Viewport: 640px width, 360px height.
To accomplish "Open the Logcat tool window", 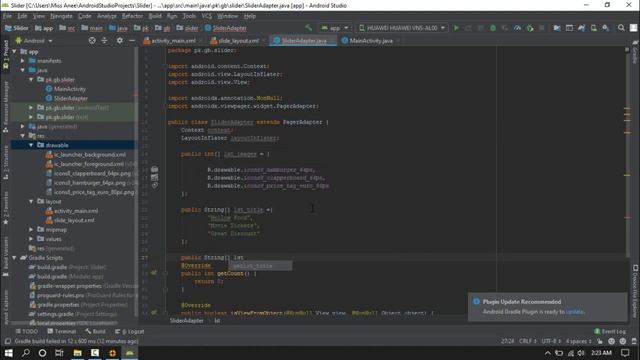I will tap(130, 331).
